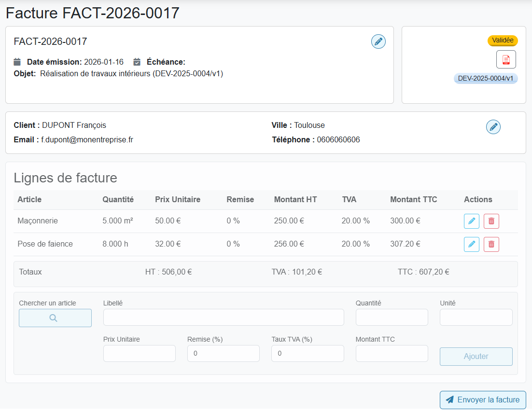532x414 pixels.
Task: Open the invoice PDF document icon
Action: [506, 59]
